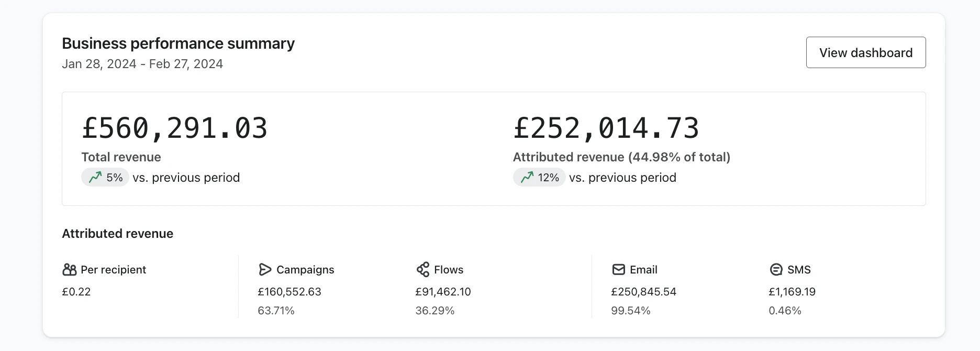Click the Campaigns £160,552.63 amount
This screenshot has width=980, height=351.
point(289,292)
